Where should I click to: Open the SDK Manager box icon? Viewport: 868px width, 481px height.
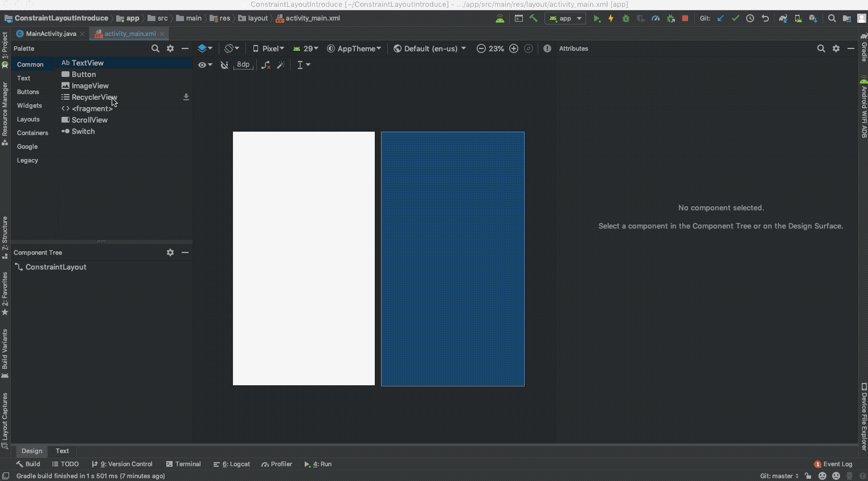coord(813,18)
